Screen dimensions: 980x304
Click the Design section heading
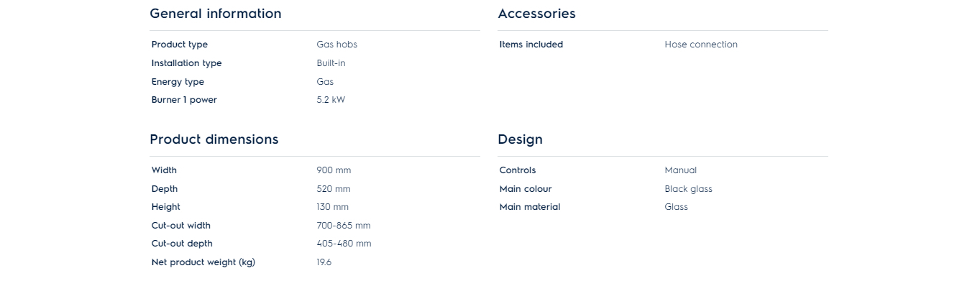tap(520, 139)
